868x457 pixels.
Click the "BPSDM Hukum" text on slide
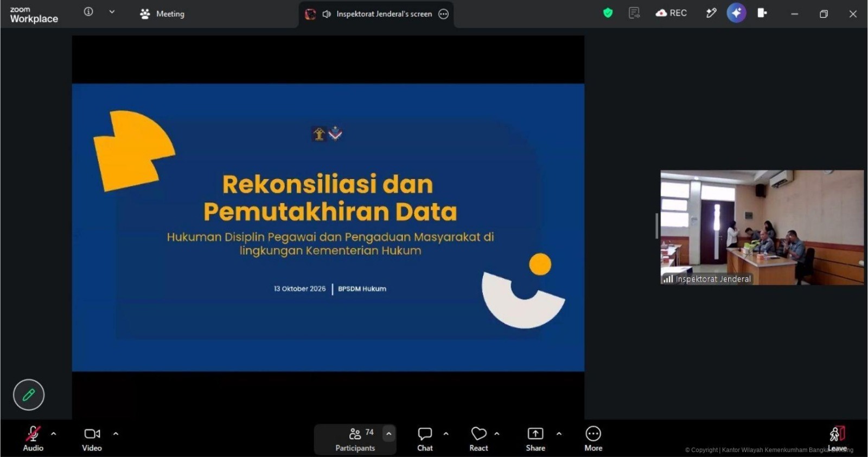click(362, 289)
